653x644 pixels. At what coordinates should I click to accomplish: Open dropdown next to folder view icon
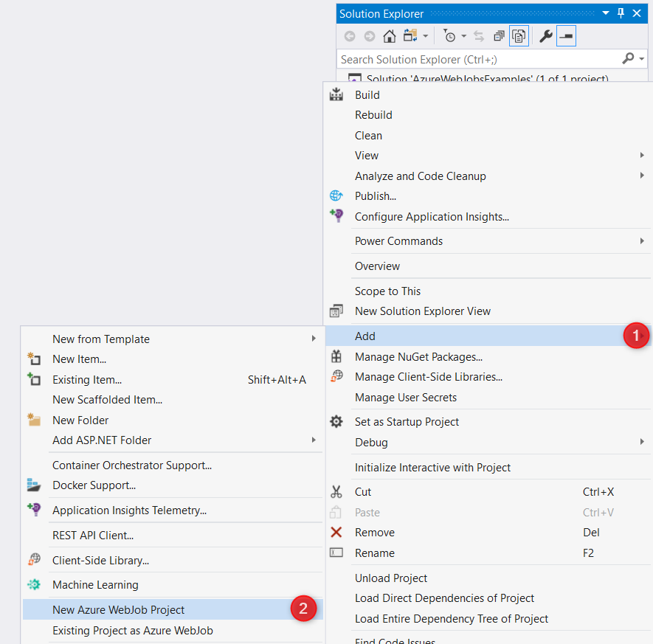[x=425, y=36]
